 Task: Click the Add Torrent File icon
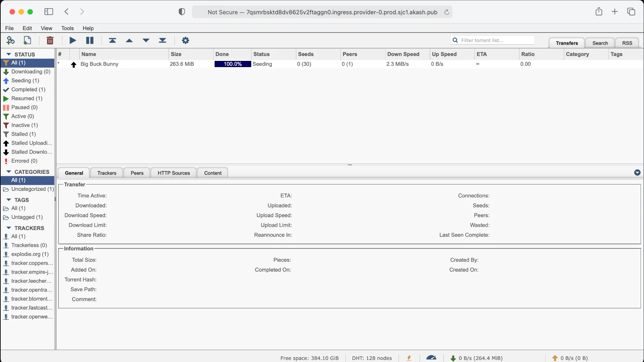tap(27, 40)
